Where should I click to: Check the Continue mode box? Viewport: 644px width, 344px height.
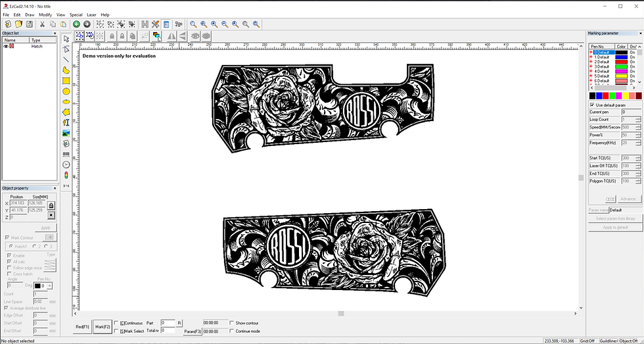(x=232, y=332)
